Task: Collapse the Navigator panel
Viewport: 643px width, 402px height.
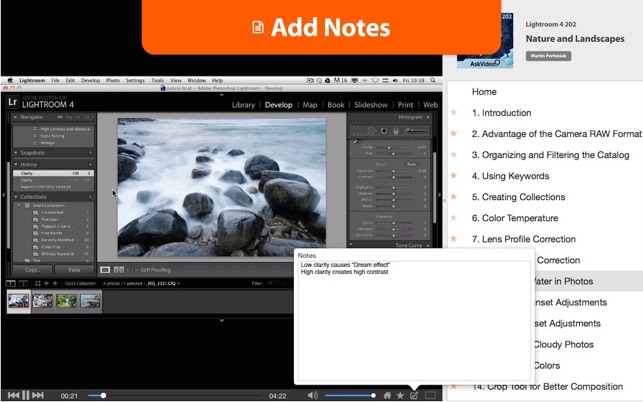Action: [16, 117]
